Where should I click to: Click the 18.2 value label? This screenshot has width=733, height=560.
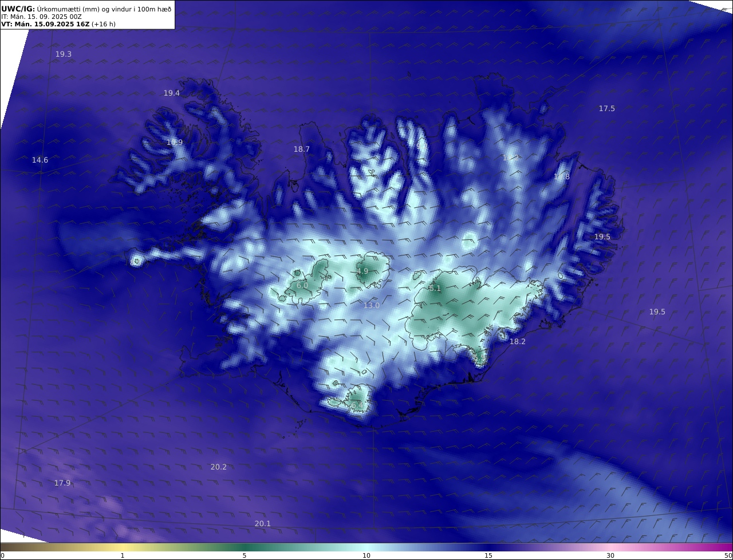518,341
